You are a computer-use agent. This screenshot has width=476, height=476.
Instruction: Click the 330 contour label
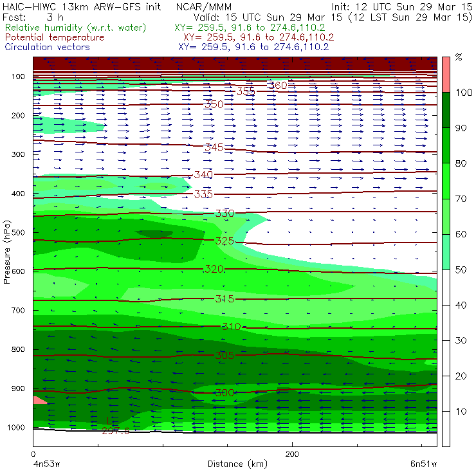(224, 214)
